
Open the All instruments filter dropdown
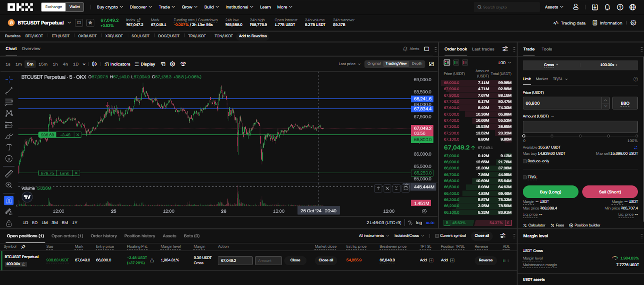(x=374, y=236)
